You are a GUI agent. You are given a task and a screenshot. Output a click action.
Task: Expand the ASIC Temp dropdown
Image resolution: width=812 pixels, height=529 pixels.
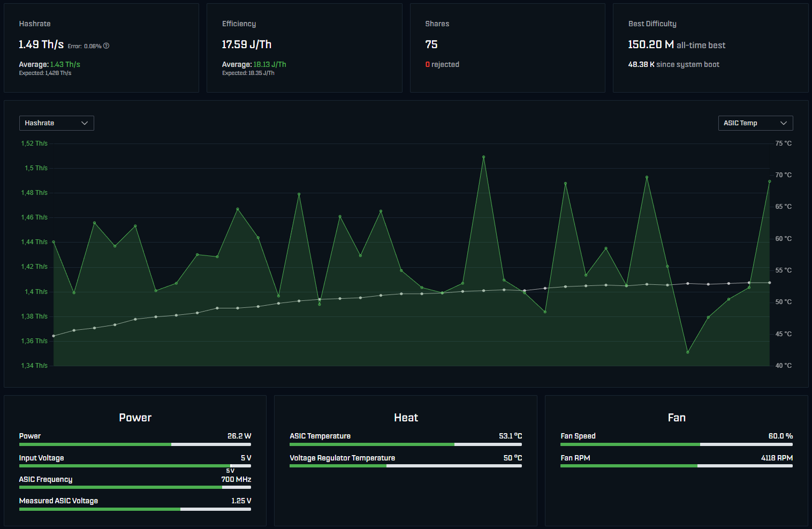point(755,123)
